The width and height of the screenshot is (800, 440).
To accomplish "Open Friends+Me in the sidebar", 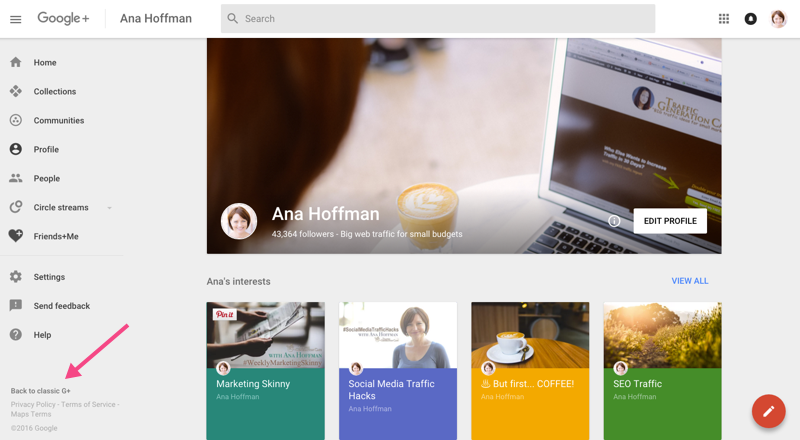I will (56, 236).
